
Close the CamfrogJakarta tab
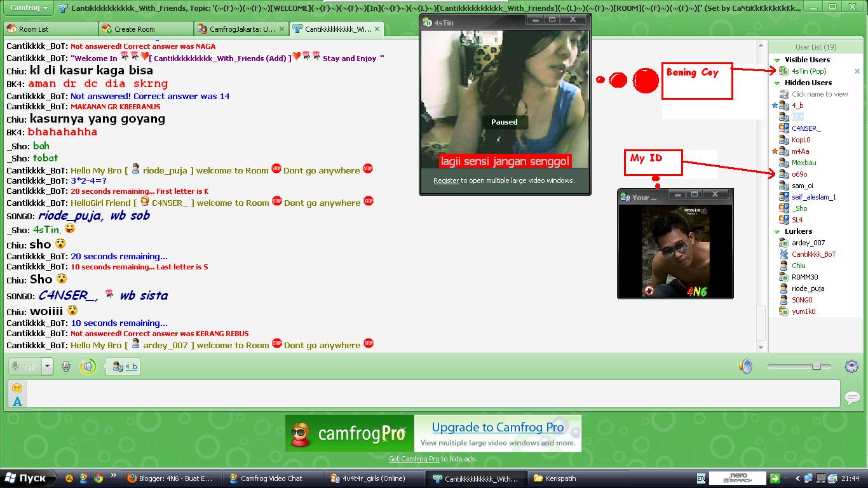[x=281, y=29]
